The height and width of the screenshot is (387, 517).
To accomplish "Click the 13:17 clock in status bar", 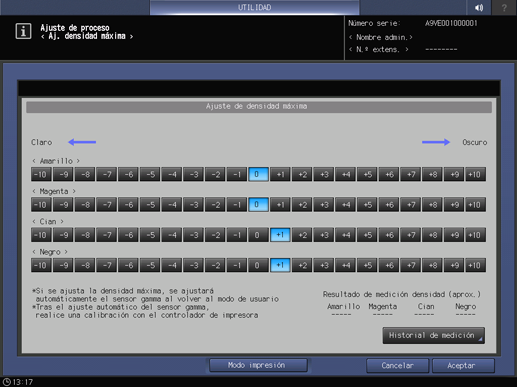I will pos(18,382).
